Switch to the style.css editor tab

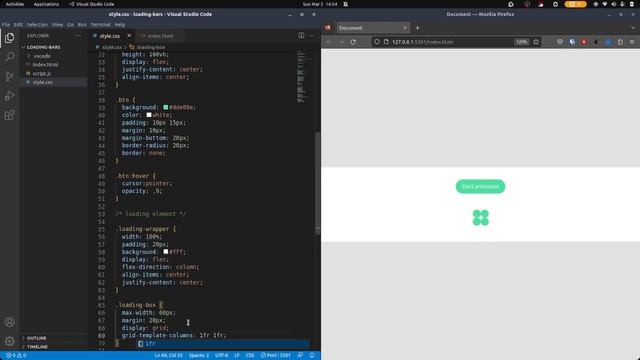tap(109, 36)
